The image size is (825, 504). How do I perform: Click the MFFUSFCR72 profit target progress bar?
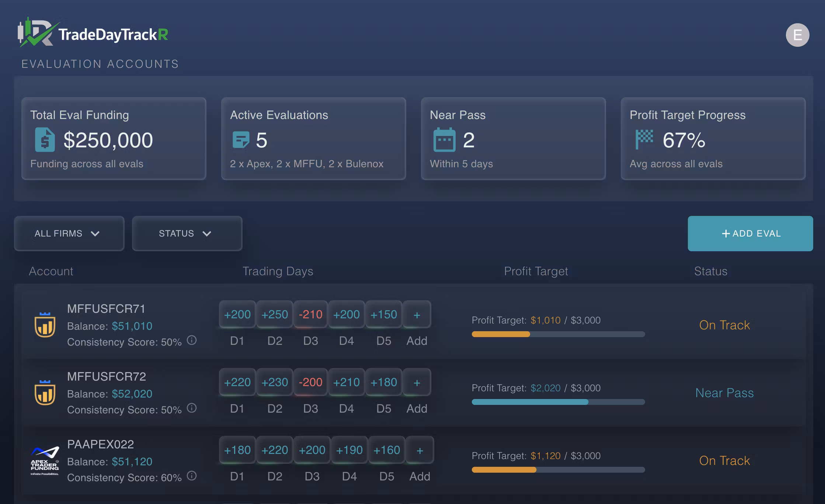point(558,402)
